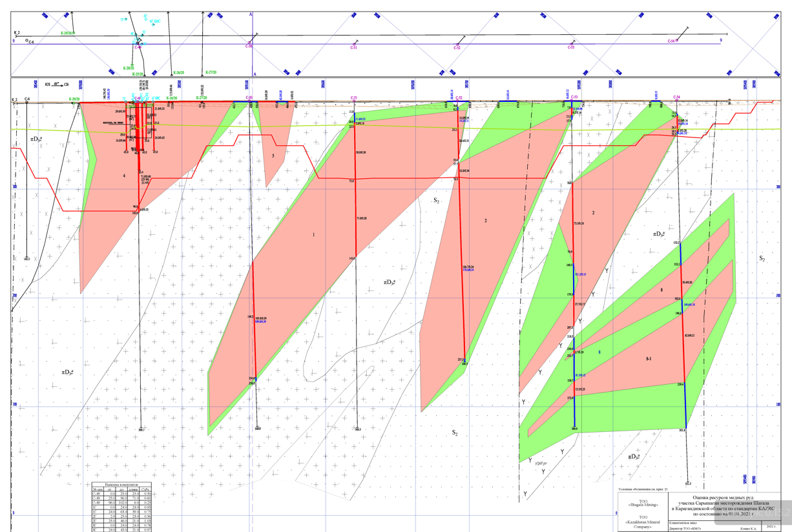Screen dimensions: 792x532
Task: Select the C-53 borehole marker in plan
Action: (x=571, y=45)
